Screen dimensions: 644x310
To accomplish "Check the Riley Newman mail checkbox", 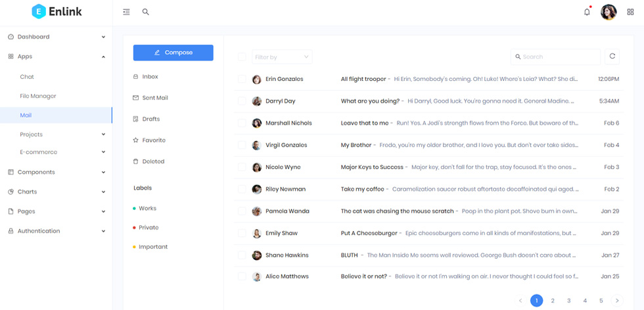I will (242, 189).
